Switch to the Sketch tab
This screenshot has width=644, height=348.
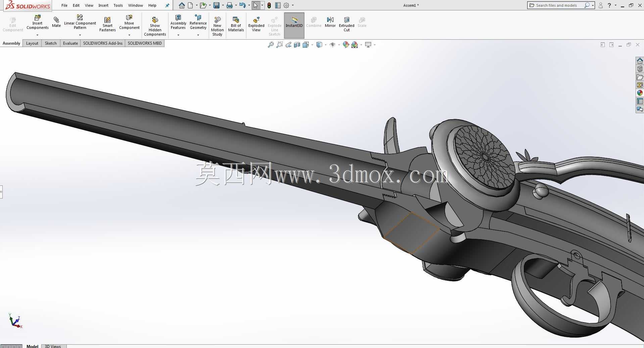click(51, 43)
